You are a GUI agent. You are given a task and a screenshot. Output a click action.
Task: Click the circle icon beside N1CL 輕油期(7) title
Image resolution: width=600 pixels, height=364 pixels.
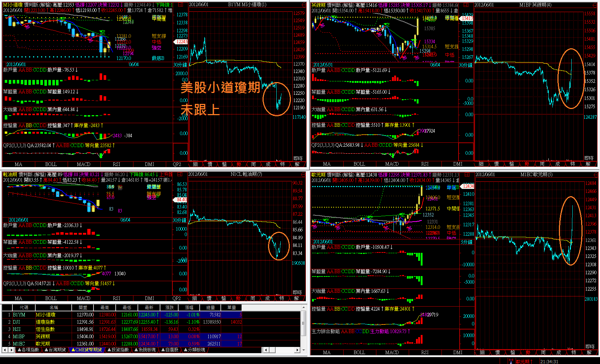pyautogui.click(x=304, y=174)
